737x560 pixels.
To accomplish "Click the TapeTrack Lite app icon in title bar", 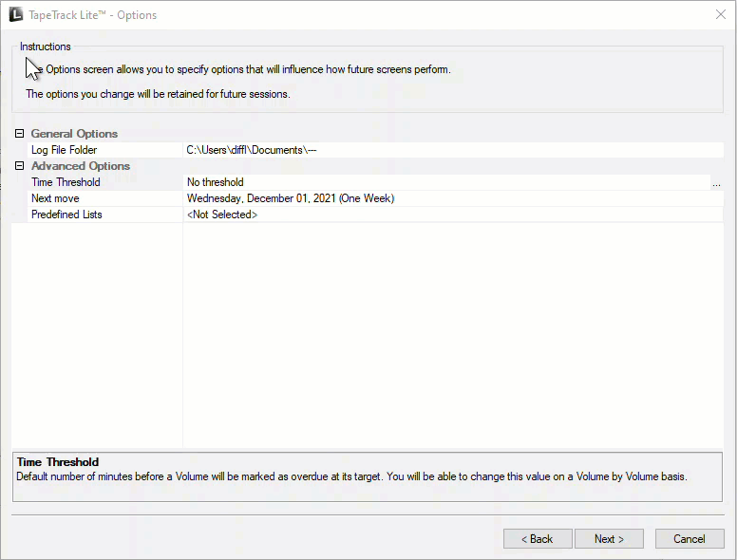I will [x=16, y=14].
